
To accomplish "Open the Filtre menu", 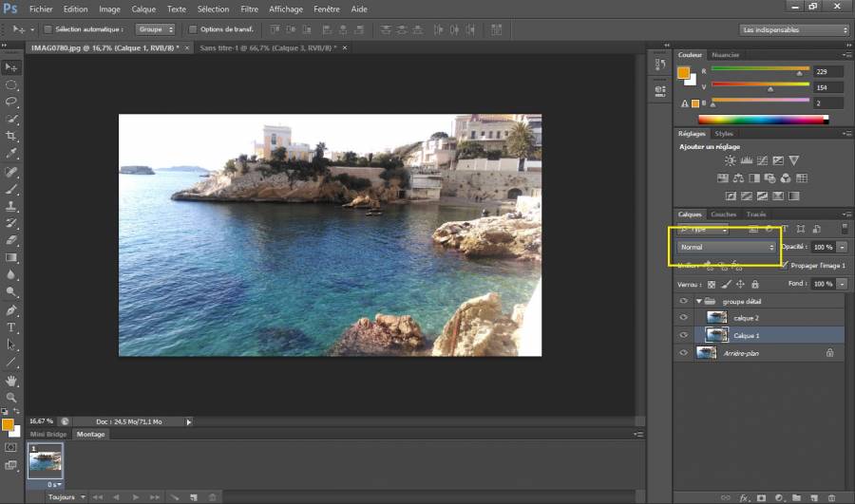I will (249, 9).
